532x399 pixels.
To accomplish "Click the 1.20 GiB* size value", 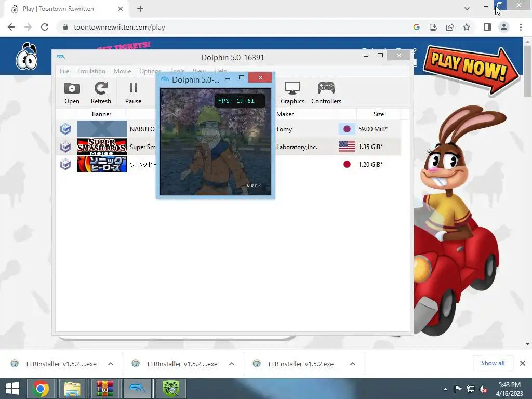I will coord(370,164).
